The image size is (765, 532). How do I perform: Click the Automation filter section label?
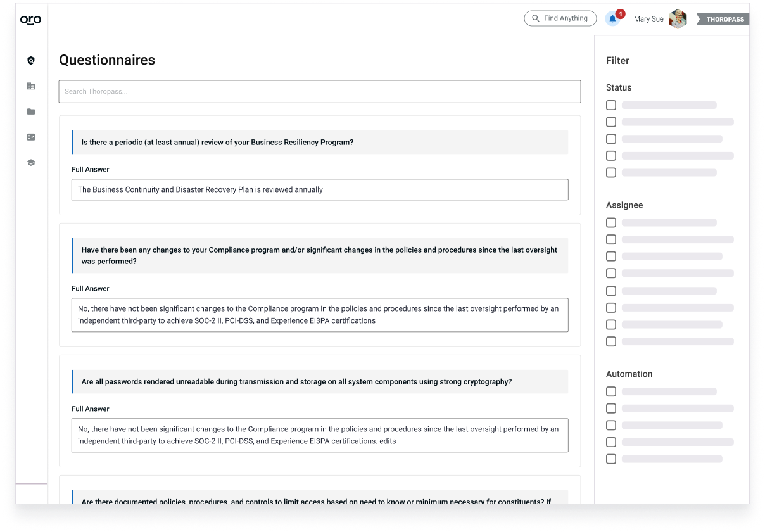coord(629,374)
